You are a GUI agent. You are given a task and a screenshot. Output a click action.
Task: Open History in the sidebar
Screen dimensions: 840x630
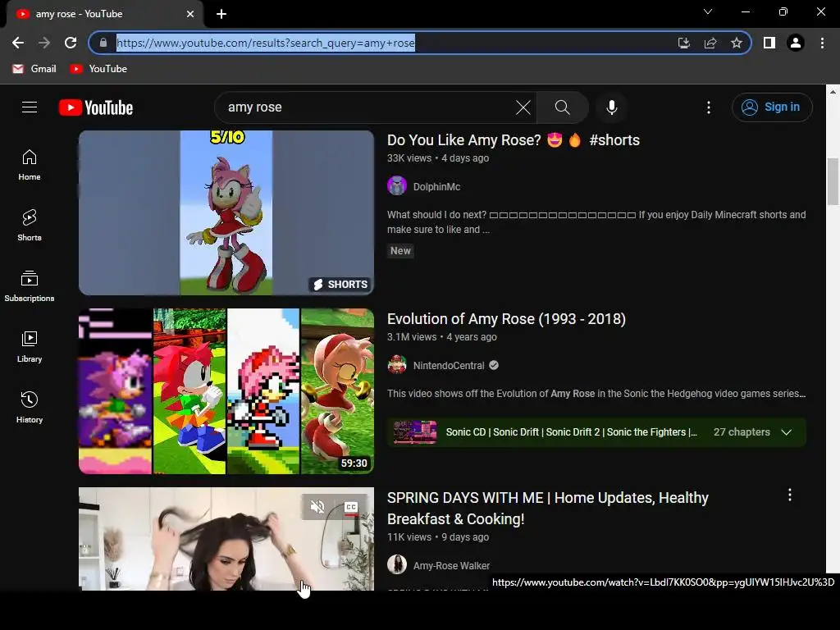click(30, 408)
